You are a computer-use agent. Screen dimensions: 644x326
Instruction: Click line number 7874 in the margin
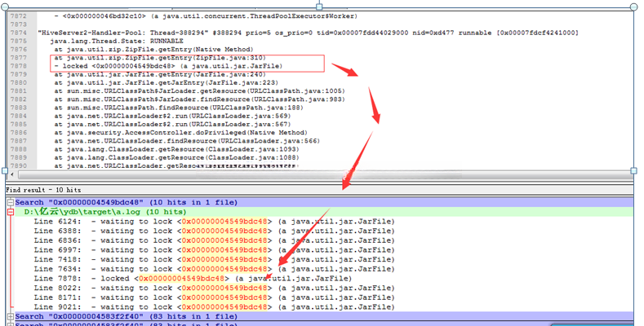pyautogui.click(x=19, y=33)
